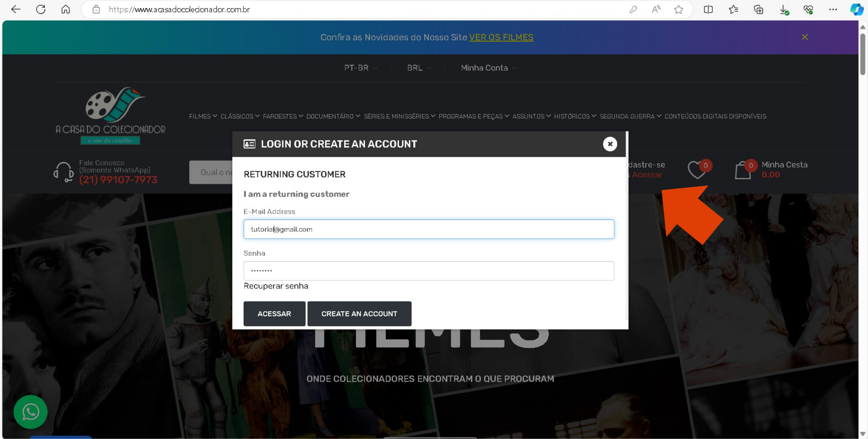Click WhatsApp phone number (21) 99107-7973
Image resolution: width=868 pixels, height=439 pixels.
click(118, 180)
